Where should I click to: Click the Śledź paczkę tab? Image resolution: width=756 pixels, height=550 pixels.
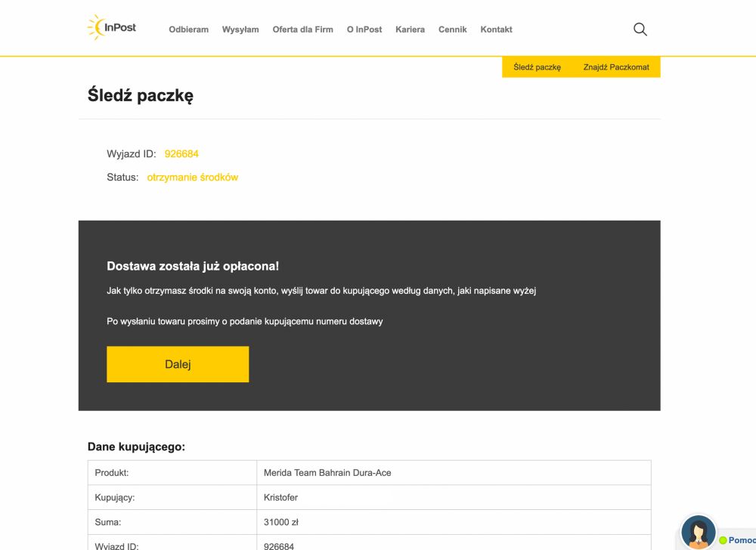537,67
